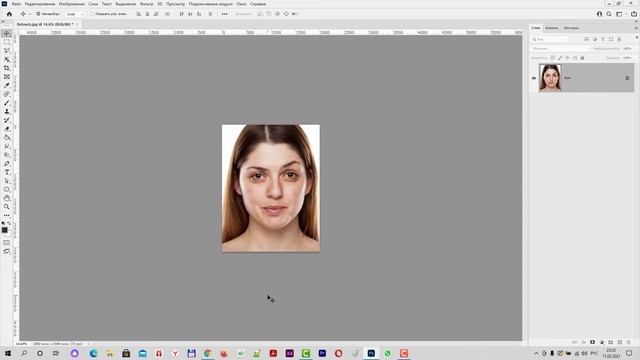
Task: Open Adobe Premiere Pro from taskbar
Action: pyautogui.click(x=322, y=353)
